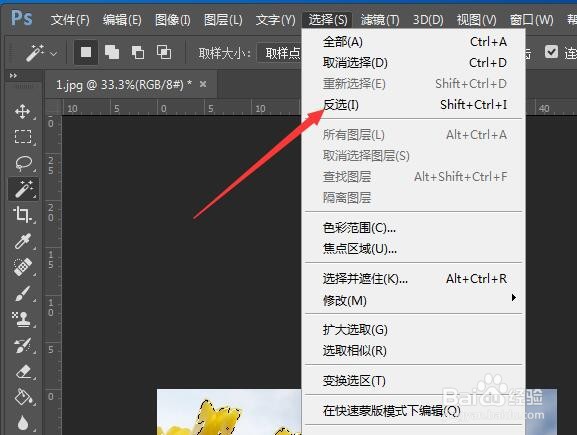Choose 色彩范围(C)... menu entry
This screenshot has width=577, height=435.
[414, 228]
